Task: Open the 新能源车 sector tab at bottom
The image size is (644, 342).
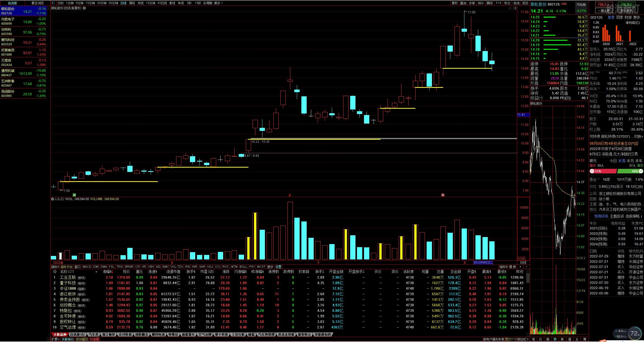Action: point(188,334)
